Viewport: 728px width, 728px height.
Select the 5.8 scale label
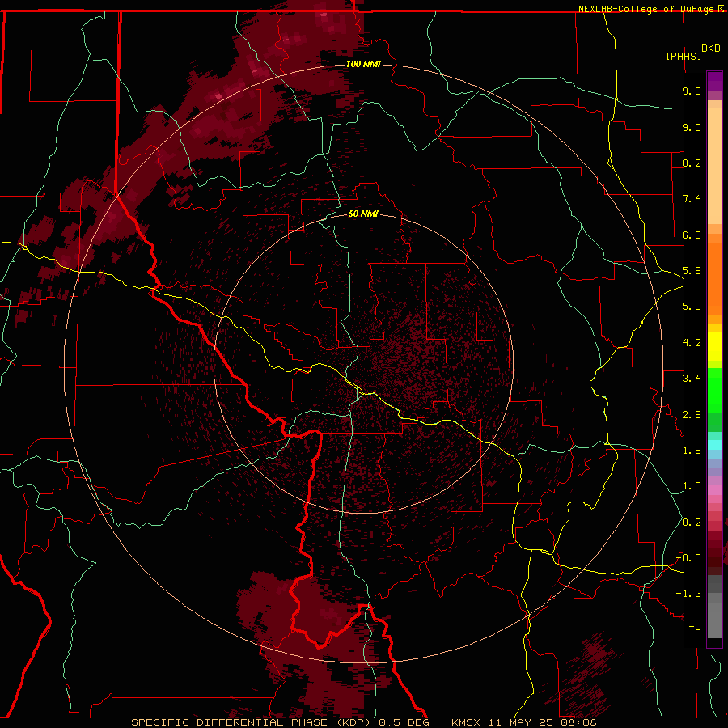[692, 271]
